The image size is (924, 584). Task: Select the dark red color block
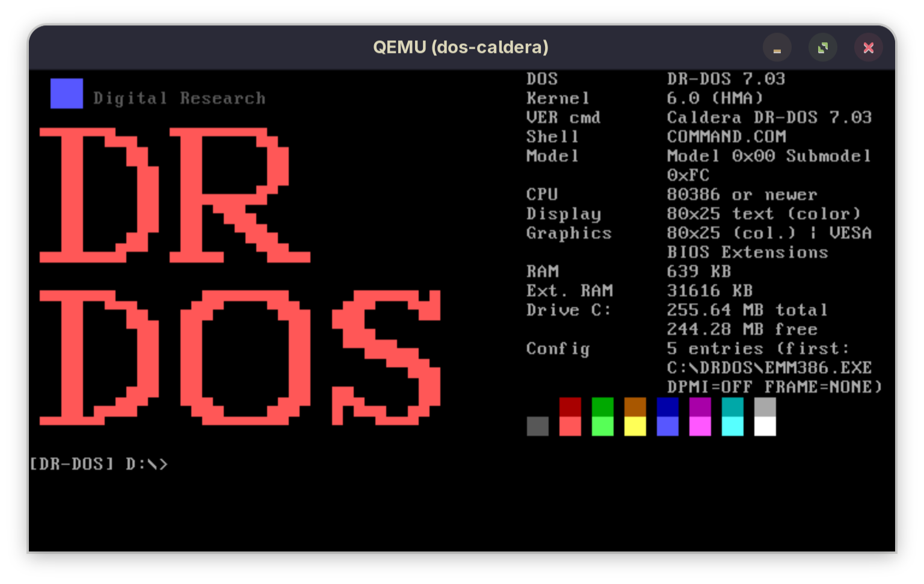coord(570,407)
